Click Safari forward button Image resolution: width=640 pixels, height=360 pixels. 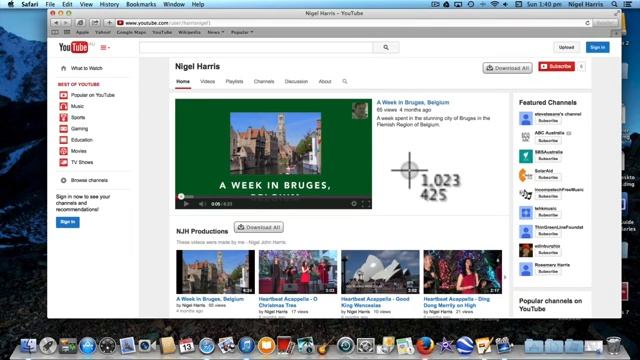tap(66, 23)
